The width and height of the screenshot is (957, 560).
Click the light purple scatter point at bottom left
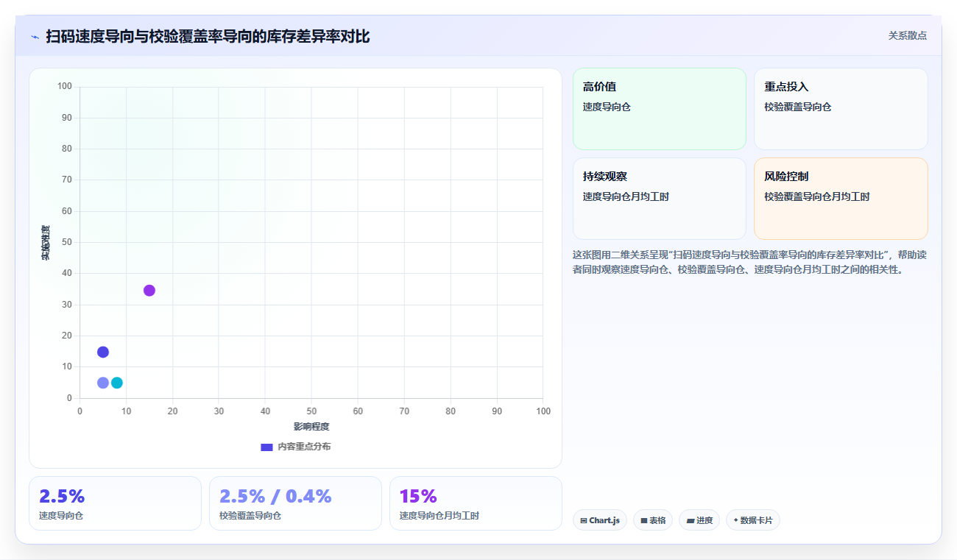[x=103, y=383]
